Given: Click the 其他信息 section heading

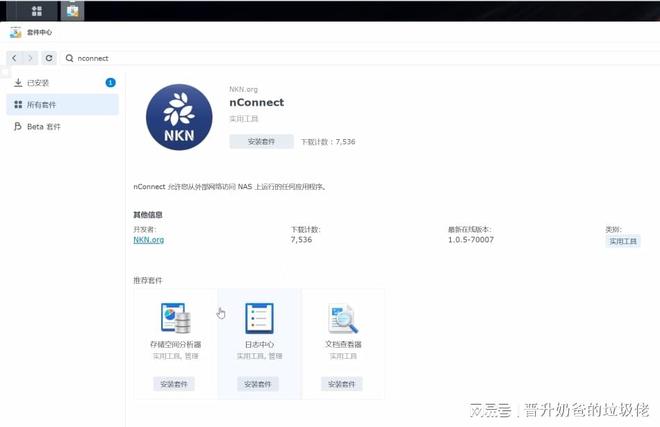Looking at the screenshot, I should (148, 215).
